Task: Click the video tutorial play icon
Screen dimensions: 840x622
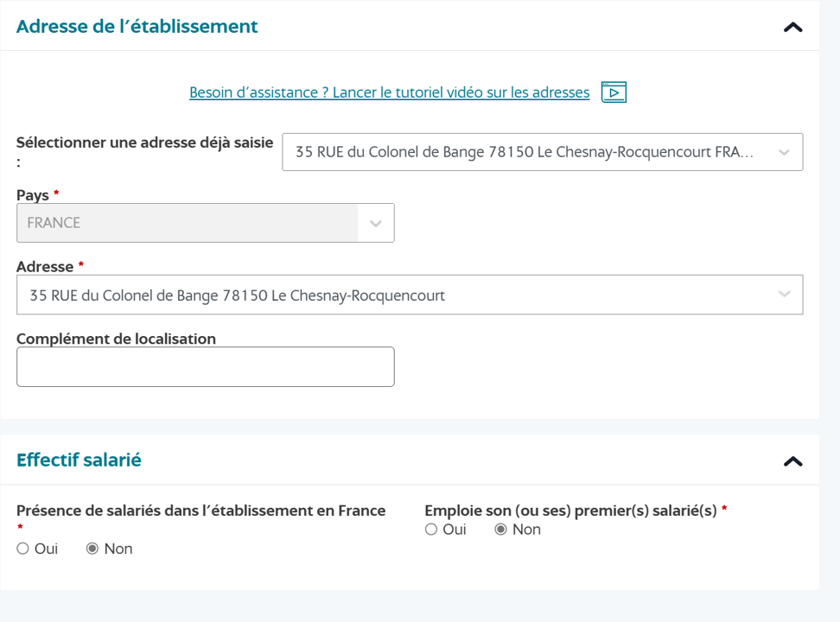Action: (x=614, y=92)
